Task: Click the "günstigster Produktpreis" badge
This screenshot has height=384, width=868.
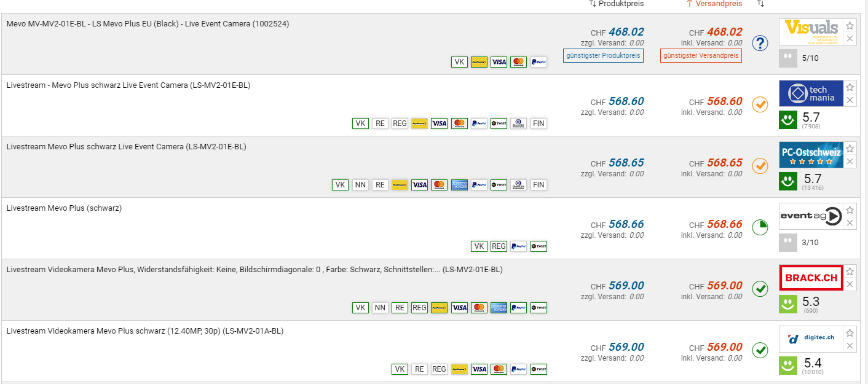Action: [x=603, y=56]
